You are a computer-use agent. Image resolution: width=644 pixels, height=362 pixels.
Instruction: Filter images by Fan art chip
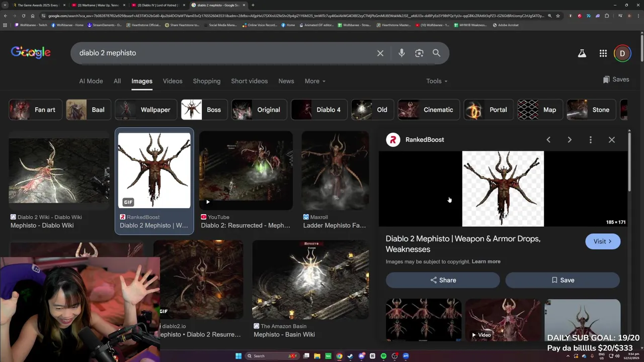click(35, 110)
